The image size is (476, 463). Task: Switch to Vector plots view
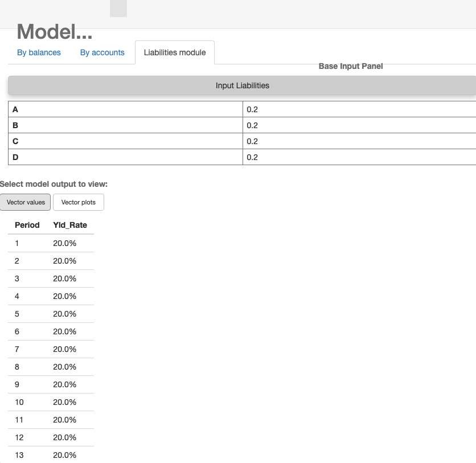78,202
